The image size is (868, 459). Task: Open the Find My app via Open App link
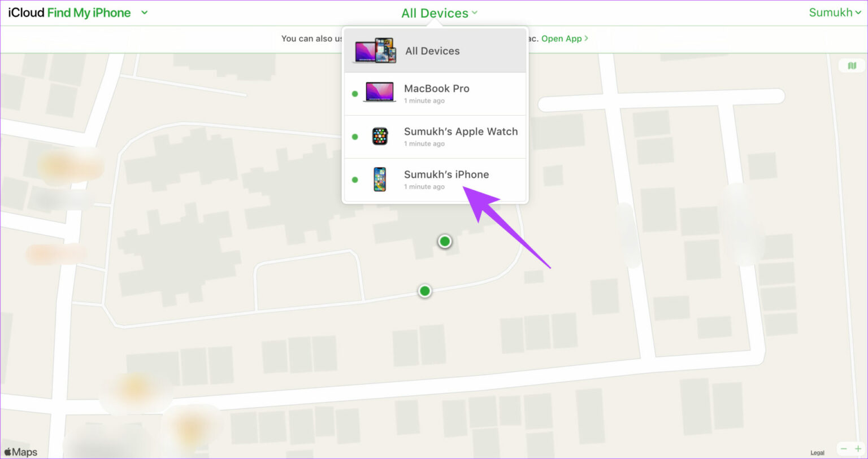[x=562, y=38]
